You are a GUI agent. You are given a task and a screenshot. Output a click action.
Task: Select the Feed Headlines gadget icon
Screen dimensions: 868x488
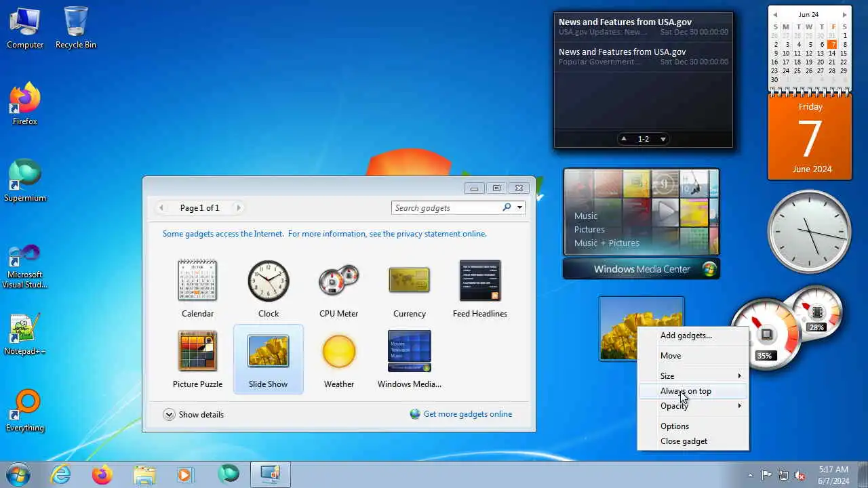(480, 281)
